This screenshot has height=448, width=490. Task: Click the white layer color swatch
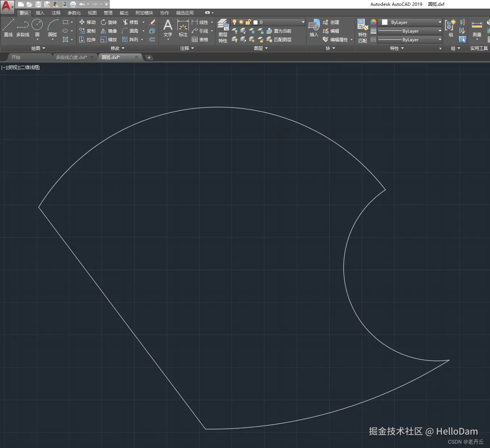255,22
